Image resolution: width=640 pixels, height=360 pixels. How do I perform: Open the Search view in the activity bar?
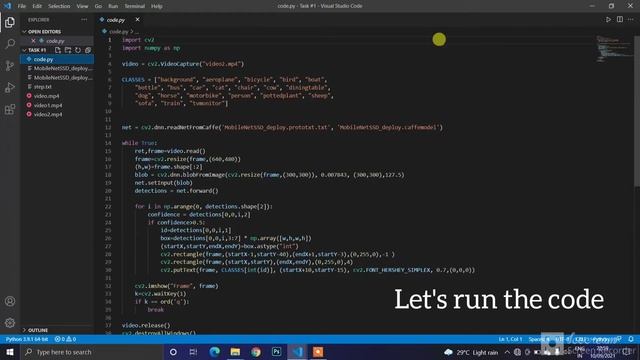tap(10, 43)
